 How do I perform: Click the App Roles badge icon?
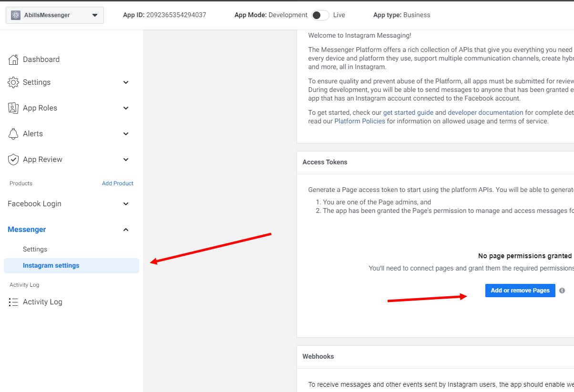[13, 108]
